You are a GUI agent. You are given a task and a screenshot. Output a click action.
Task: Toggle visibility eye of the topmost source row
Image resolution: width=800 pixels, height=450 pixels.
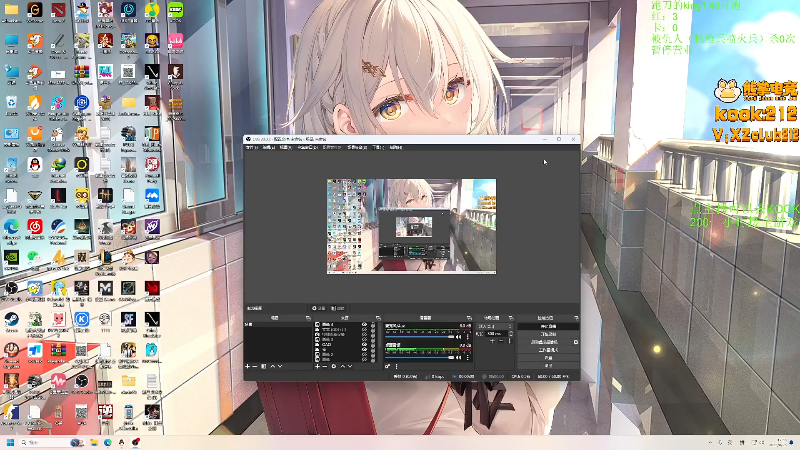point(365,324)
